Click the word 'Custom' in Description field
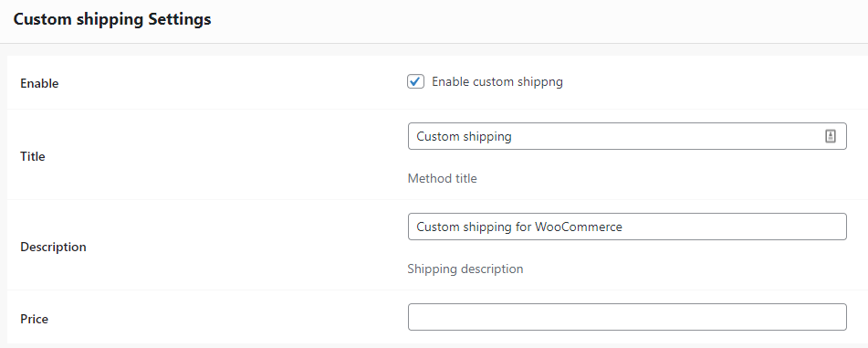 tap(437, 227)
